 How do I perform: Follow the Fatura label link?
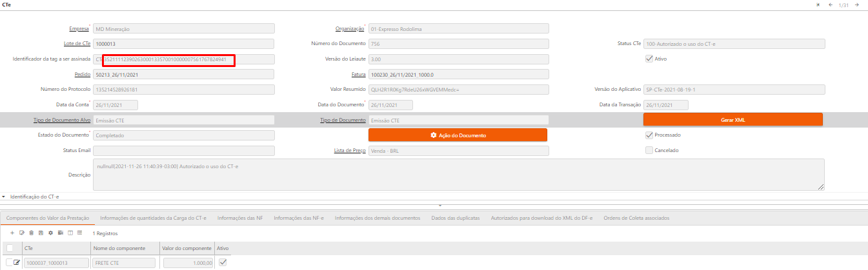[359, 74]
